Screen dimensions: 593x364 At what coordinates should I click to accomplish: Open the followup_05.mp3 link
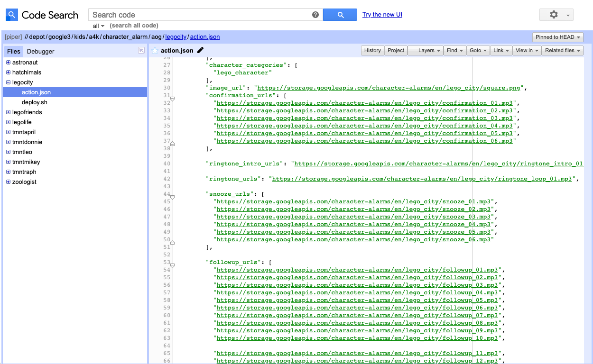[x=358, y=300]
